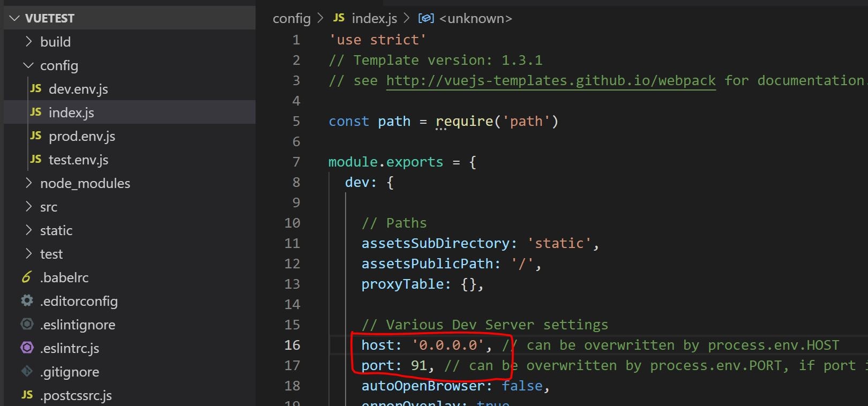Click JS icon beside test.env.js
The image size is (868, 406).
click(x=36, y=159)
